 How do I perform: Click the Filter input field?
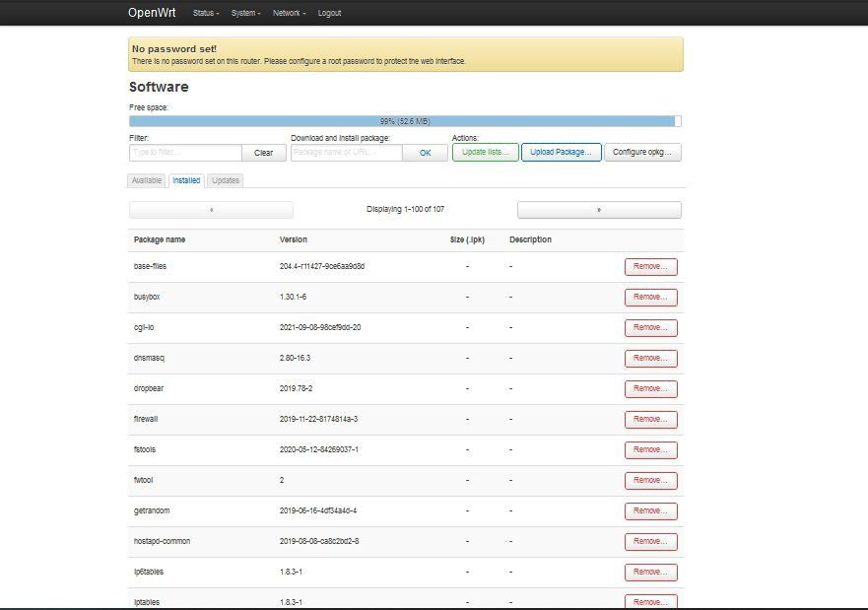point(185,152)
